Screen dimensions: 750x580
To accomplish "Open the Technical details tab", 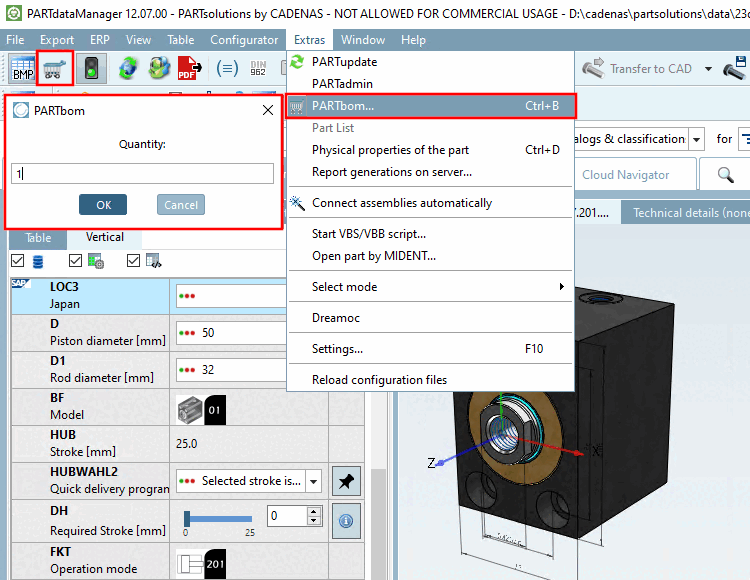I will (686, 212).
